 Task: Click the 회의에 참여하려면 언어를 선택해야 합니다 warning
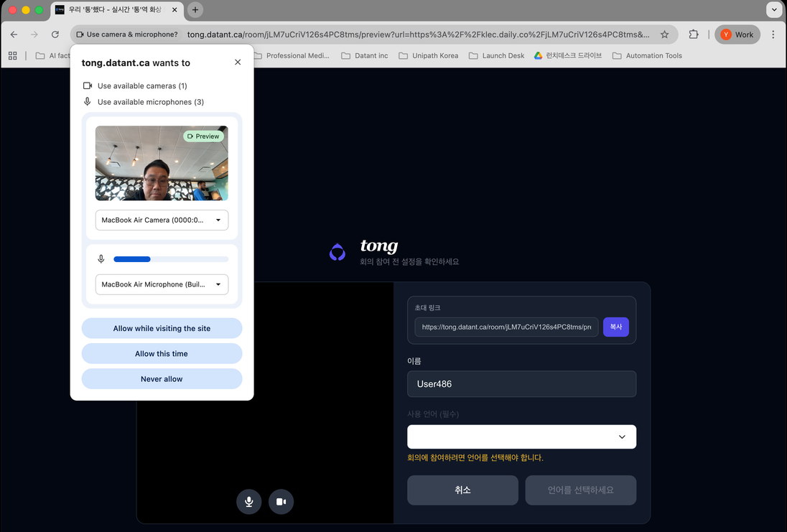pos(475,458)
